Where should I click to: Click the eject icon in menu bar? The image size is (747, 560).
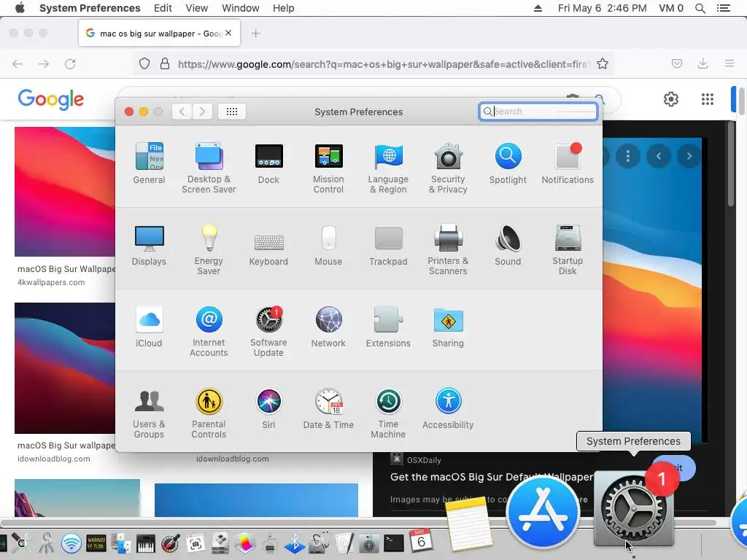538,8
